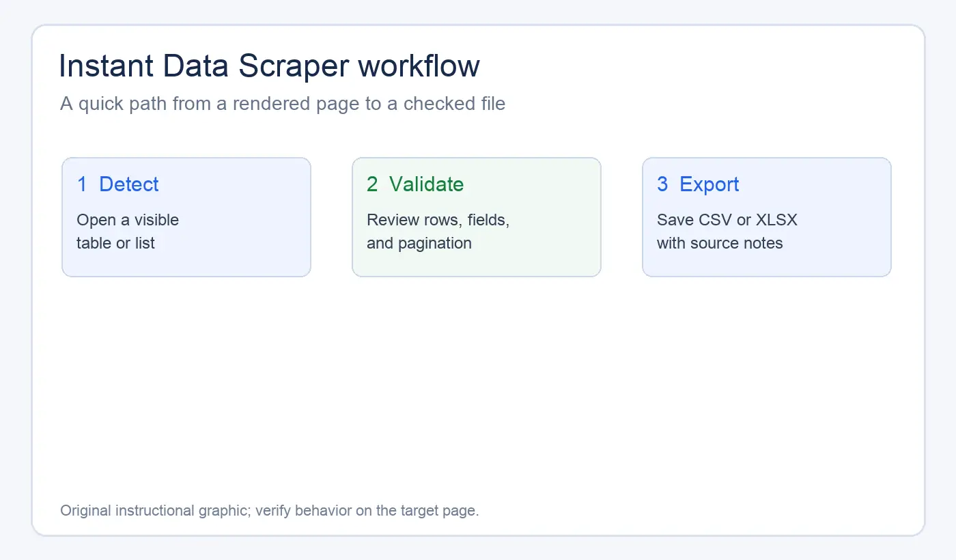956x560 pixels.
Task: Click 'Open a visible table or list' description
Action: point(128,232)
